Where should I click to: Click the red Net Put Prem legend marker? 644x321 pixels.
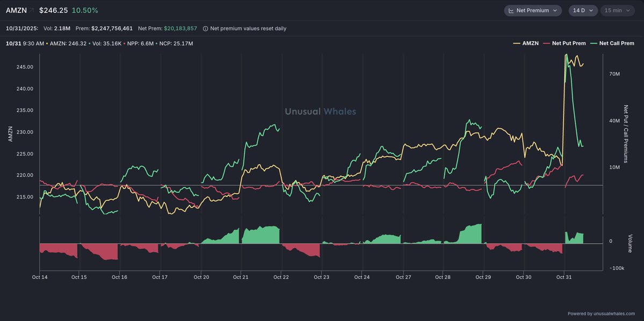tap(547, 43)
